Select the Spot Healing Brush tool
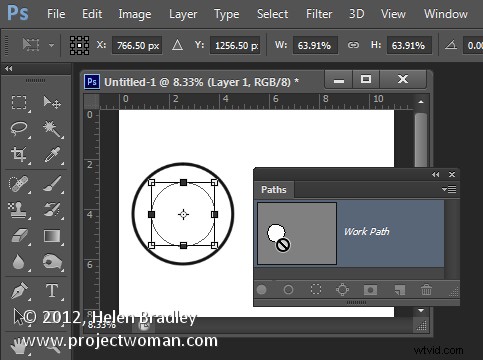This screenshot has height=360, width=483. 18,184
